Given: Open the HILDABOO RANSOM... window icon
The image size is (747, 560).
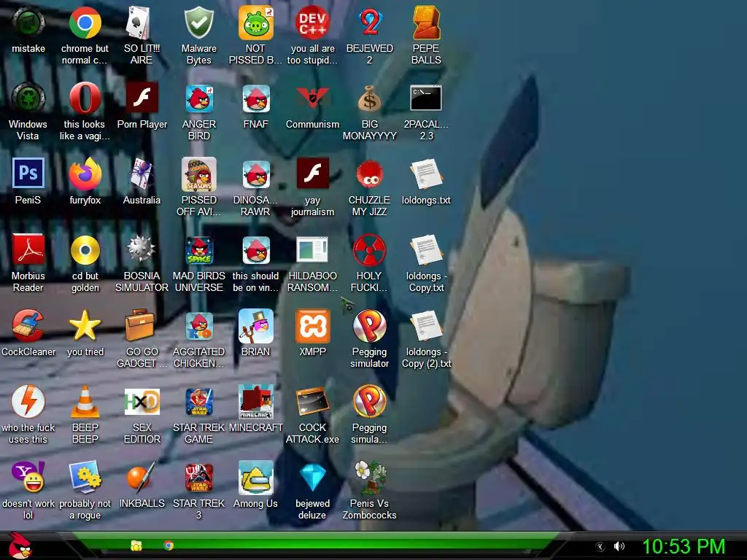Looking at the screenshot, I should click(312, 249).
